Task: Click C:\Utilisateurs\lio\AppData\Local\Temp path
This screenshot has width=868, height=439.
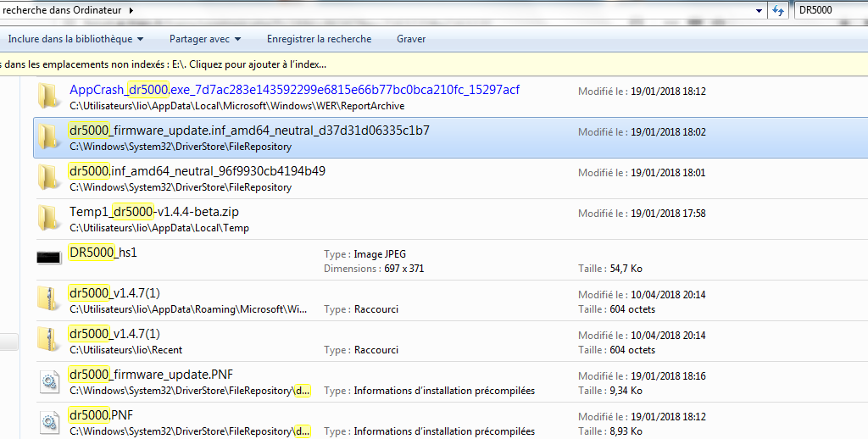Action: [159, 227]
